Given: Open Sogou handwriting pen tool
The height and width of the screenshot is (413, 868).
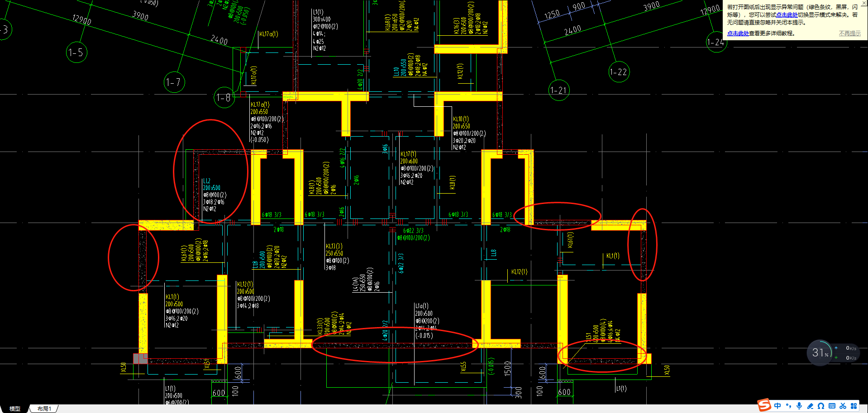Looking at the screenshot, I should 810,406.
